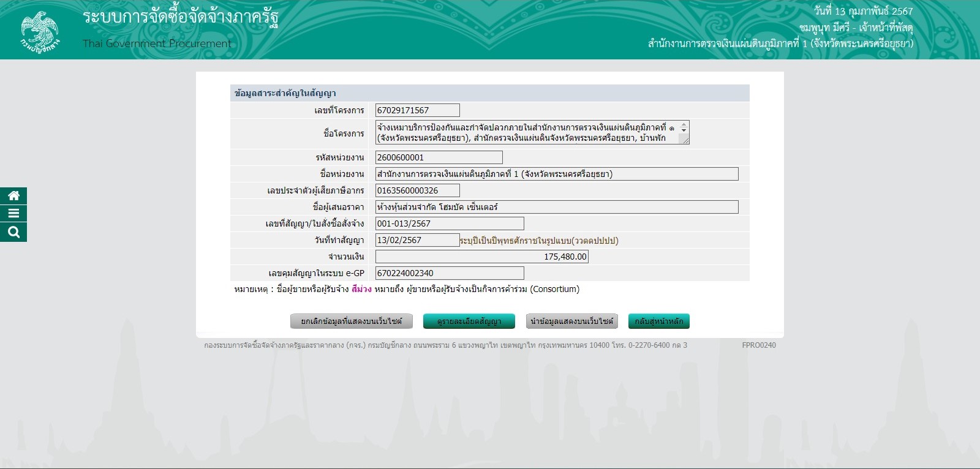Viewport: 980px width, 469px height.
Task: Click the magnifier search icon in sidebar
Action: (13, 232)
